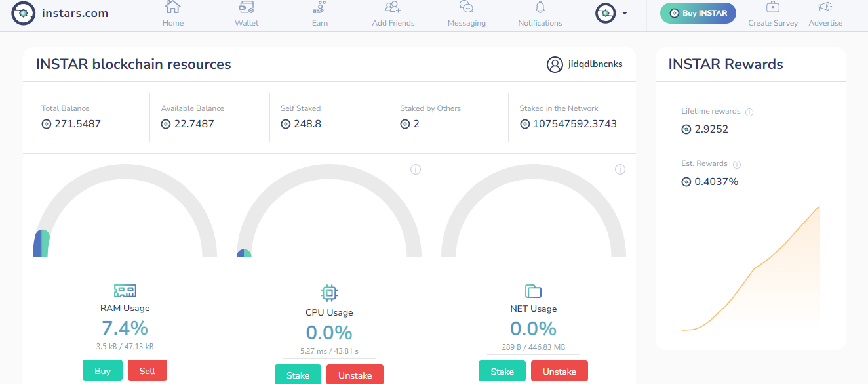868x384 pixels.
Task: Click the info icon above the CPU gauge
Action: tap(416, 169)
